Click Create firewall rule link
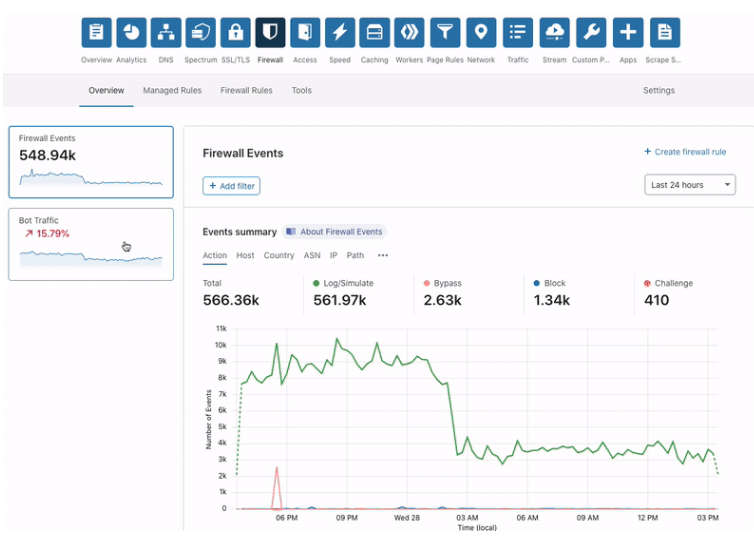754x549 pixels. pyautogui.click(x=685, y=152)
